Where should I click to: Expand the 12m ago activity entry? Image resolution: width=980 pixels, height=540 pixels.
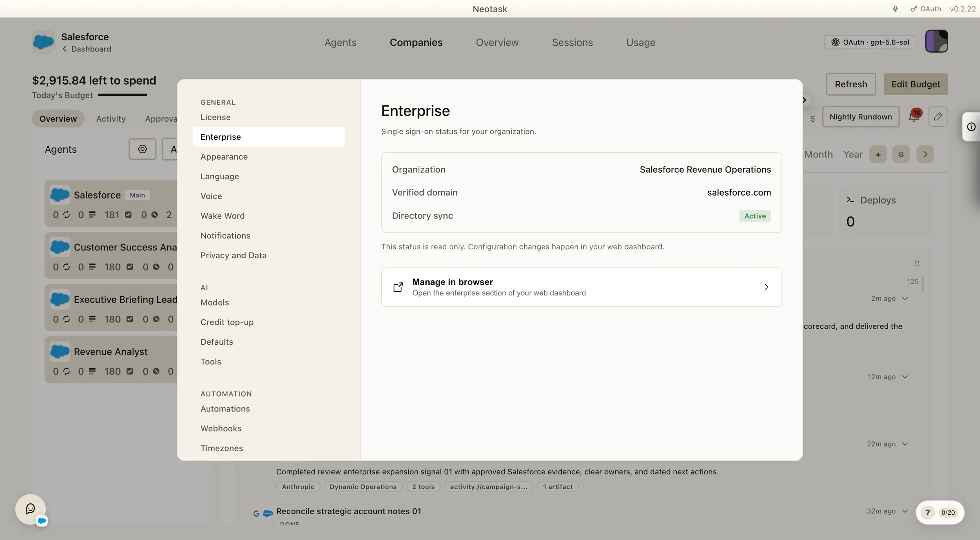[x=905, y=377]
